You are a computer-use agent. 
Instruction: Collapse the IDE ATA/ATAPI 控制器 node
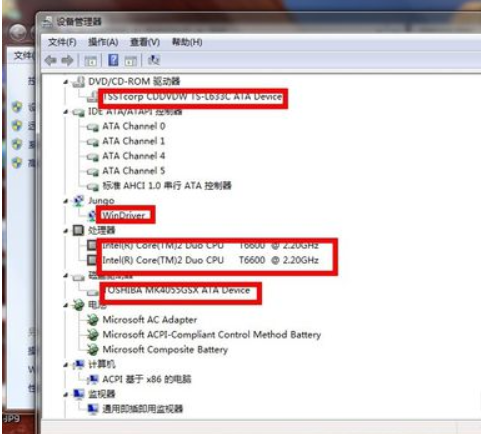click(66, 112)
